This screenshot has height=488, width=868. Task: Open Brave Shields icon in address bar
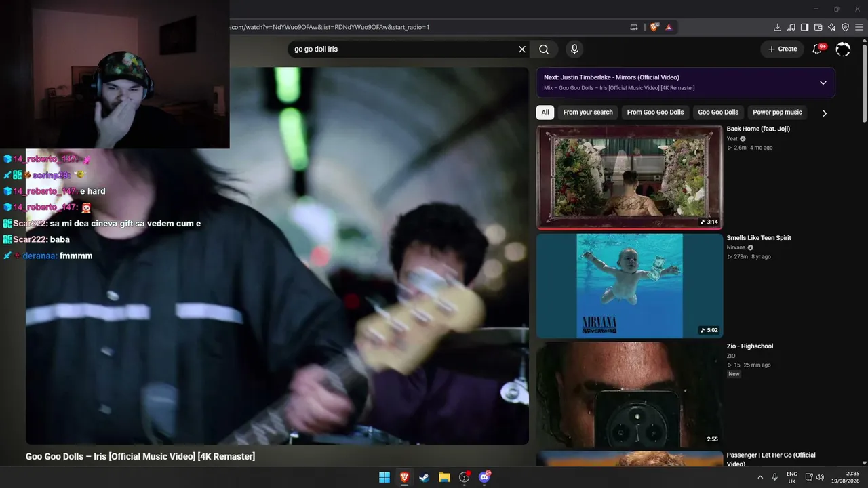pyautogui.click(x=654, y=27)
